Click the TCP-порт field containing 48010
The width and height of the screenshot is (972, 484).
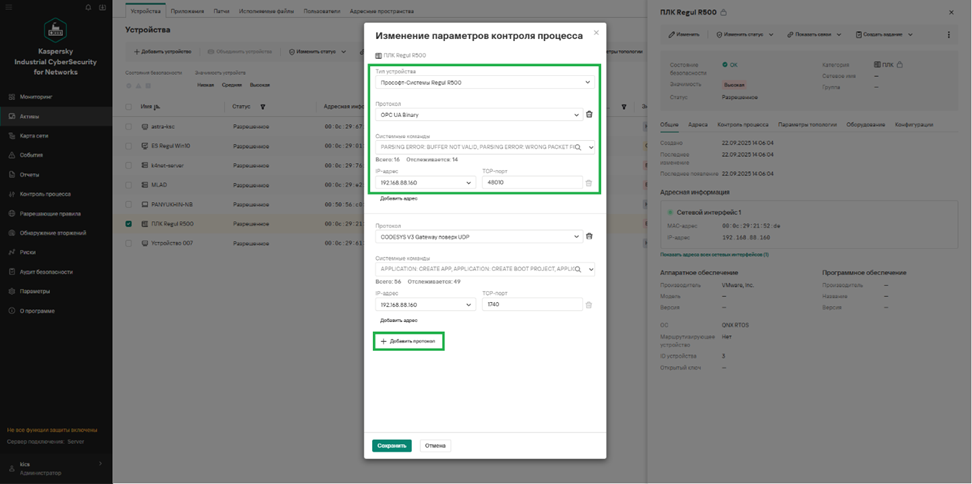[532, 183]
